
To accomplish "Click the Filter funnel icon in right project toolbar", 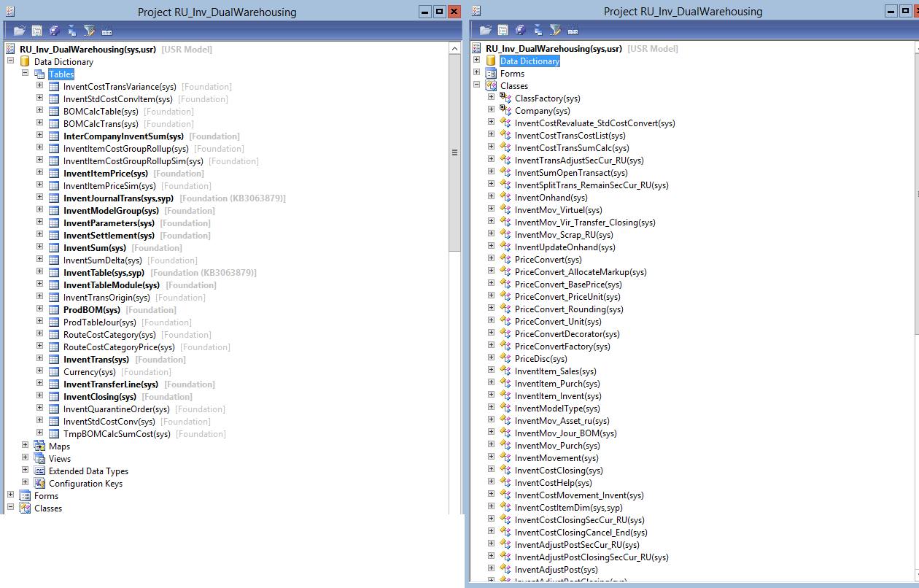I will [x=555, y=30].
